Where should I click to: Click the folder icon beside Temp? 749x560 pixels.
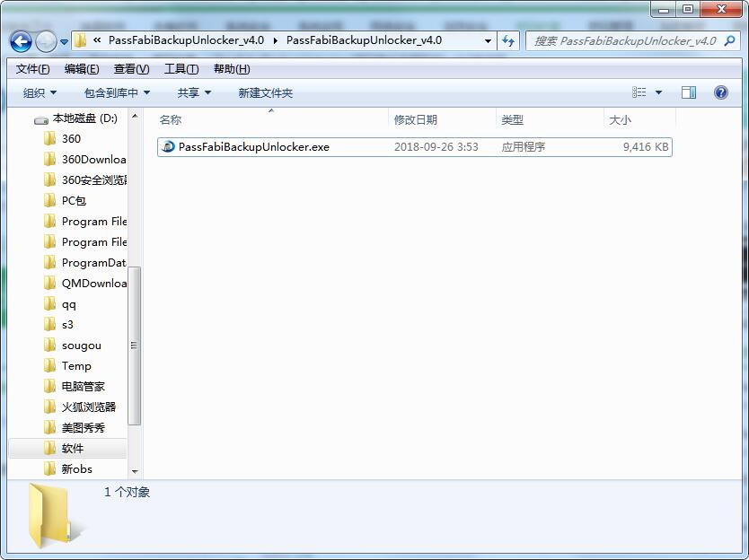click(49, 365)
